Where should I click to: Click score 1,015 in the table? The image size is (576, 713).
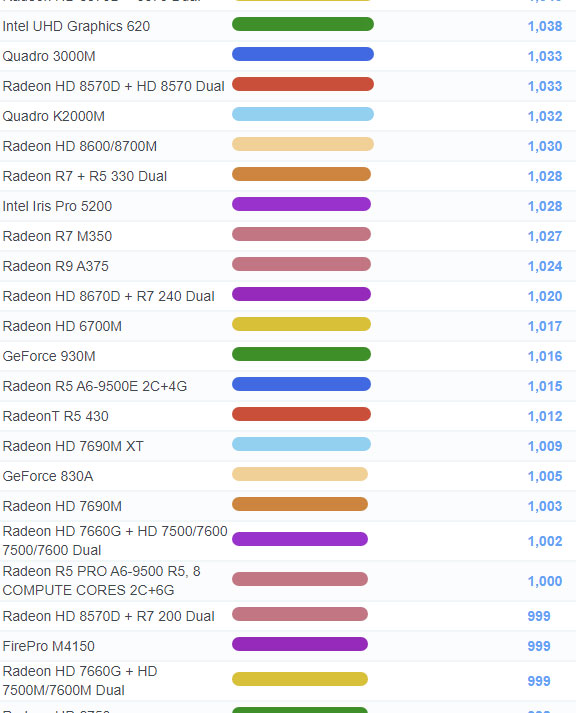pos(545,387)
